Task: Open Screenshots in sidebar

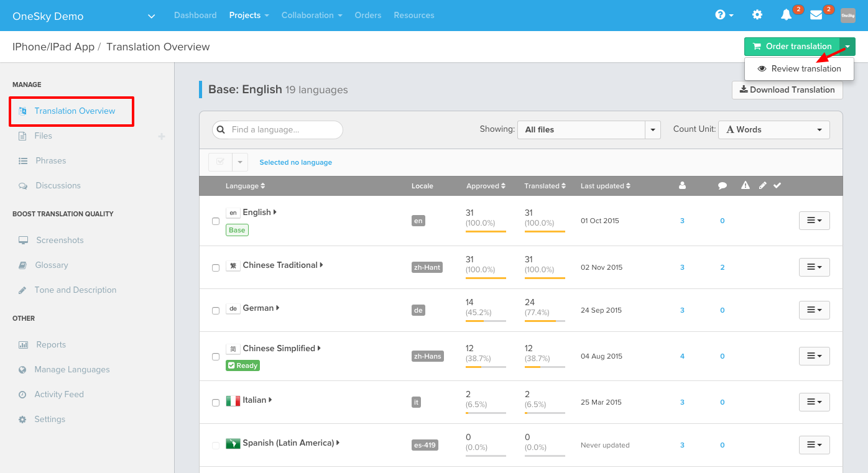Action: (59, 241)
